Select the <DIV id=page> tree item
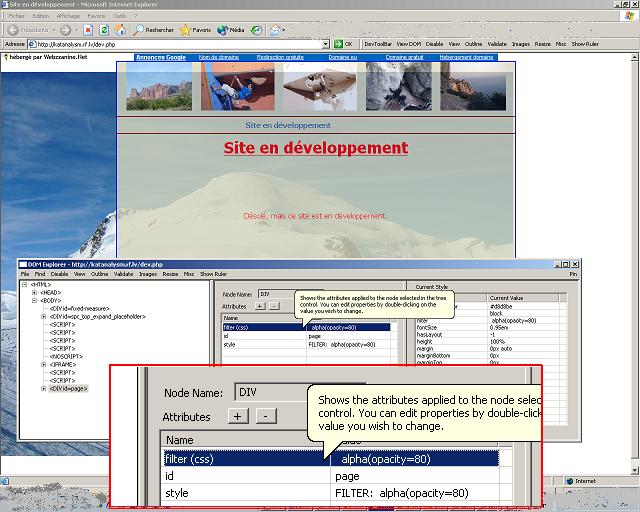 (x=68, y=388)
